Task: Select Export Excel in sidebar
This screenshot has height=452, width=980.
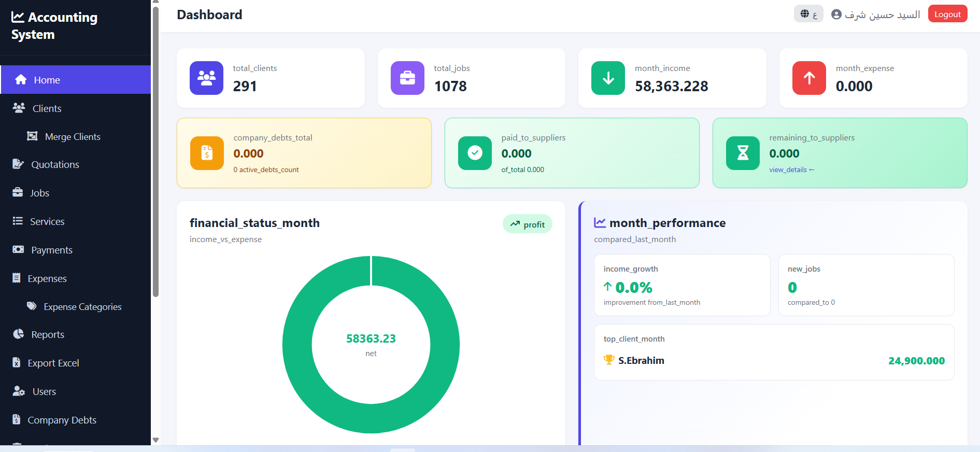Action: (76, 363)
